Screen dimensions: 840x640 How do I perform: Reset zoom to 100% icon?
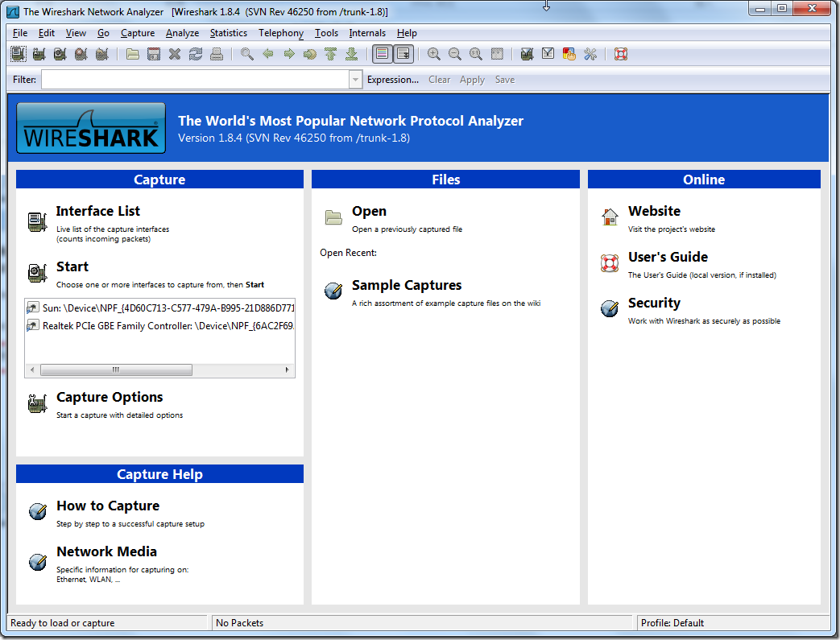(476, 54)
